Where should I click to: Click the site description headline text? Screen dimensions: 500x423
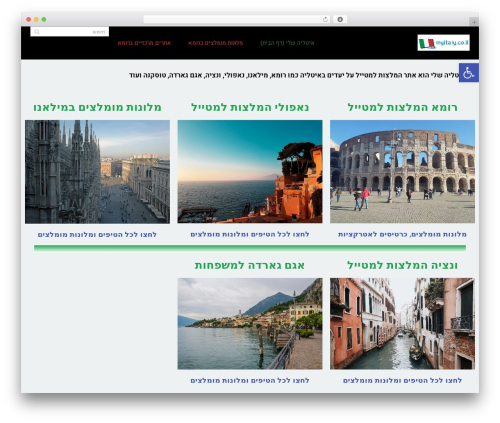294,75
